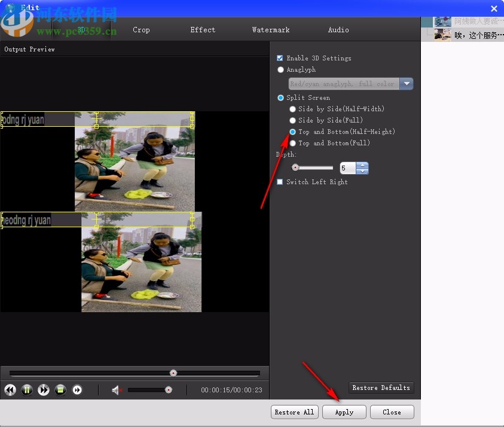Click the rewind playback icon

coord(10,390)
